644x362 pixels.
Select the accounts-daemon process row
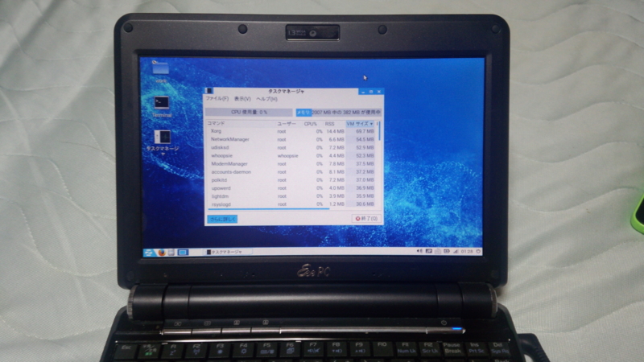[291, 172]
